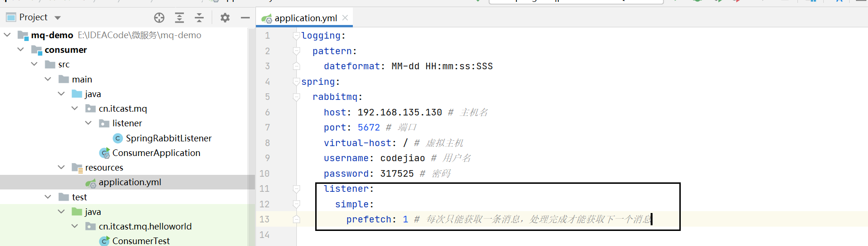The height and width of the screenshot is (246, 868).
Task: Click the Collapse All icon in Project toolbar
Action: [x=199, y=18]
